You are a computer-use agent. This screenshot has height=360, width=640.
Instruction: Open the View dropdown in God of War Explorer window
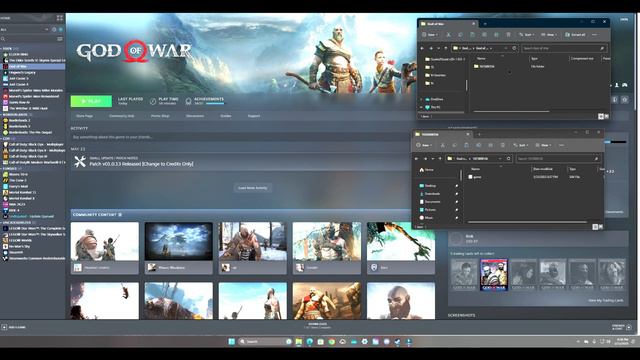click(549, 35)
